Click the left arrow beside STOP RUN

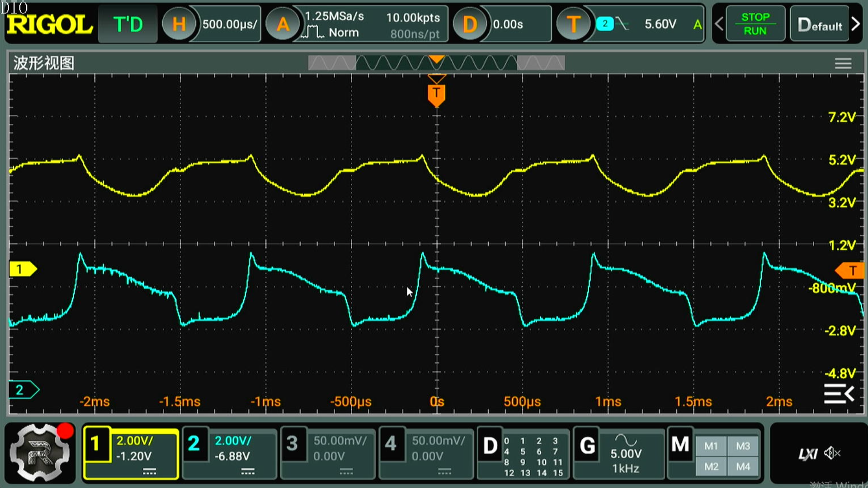[719, 24]
